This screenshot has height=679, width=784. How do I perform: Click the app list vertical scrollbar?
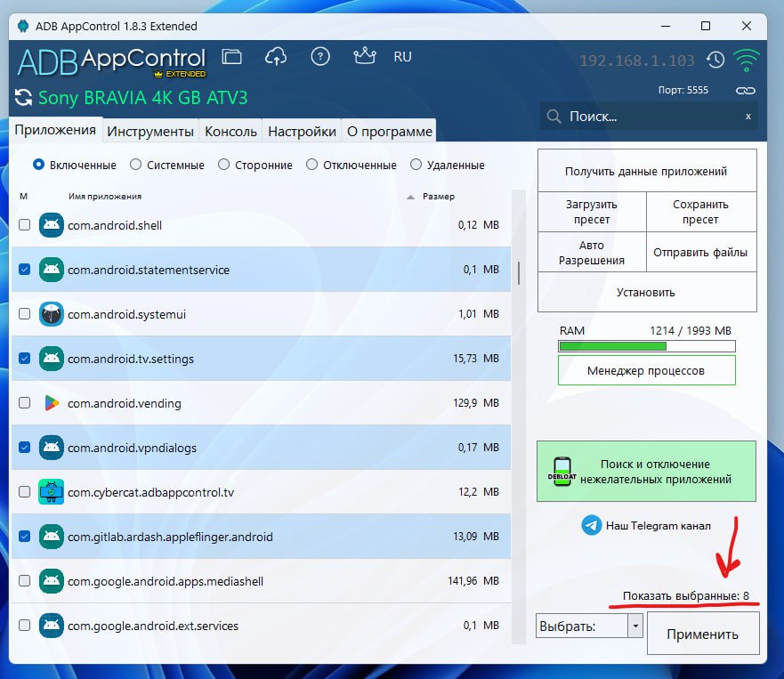tap(519, 273)
